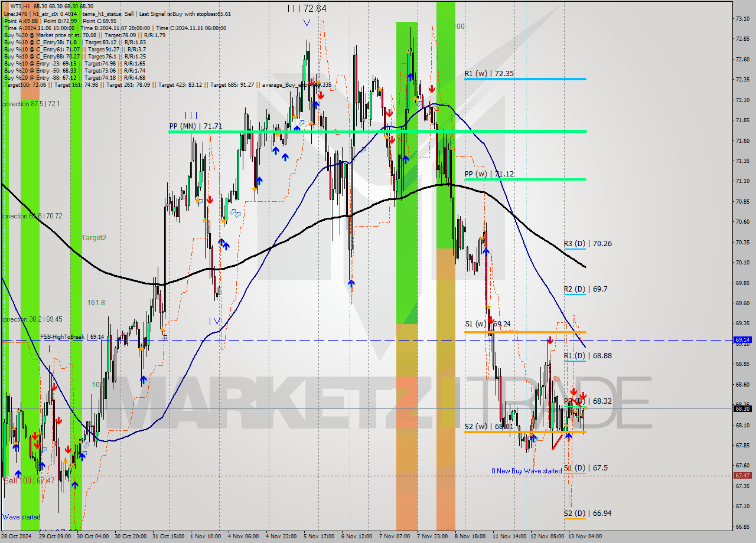Click the 'PP (D) | 68.32' pivot label
This screenshot has width=756, height=543.
[x=588, y=401]
